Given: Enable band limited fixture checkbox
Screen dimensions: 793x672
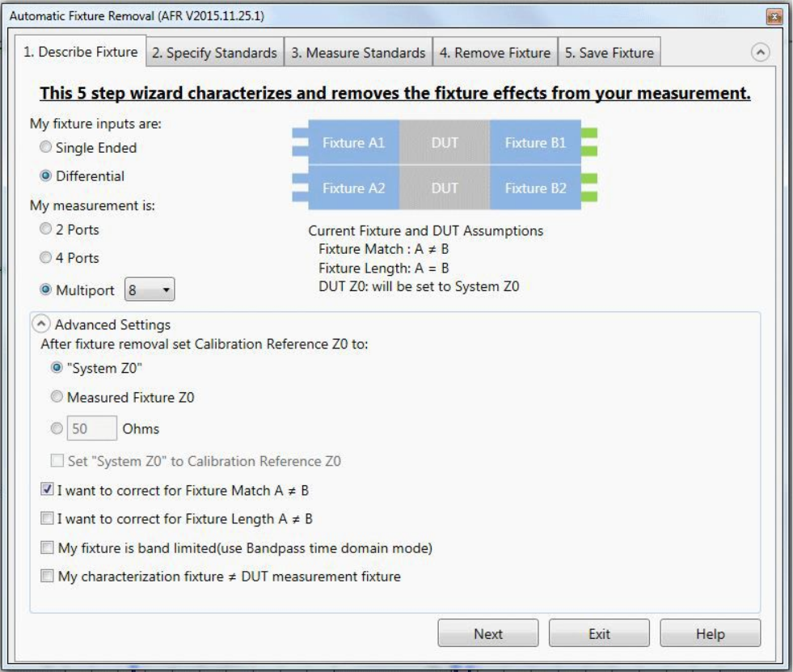Looking at the screenshot, I should coord(47,547).
